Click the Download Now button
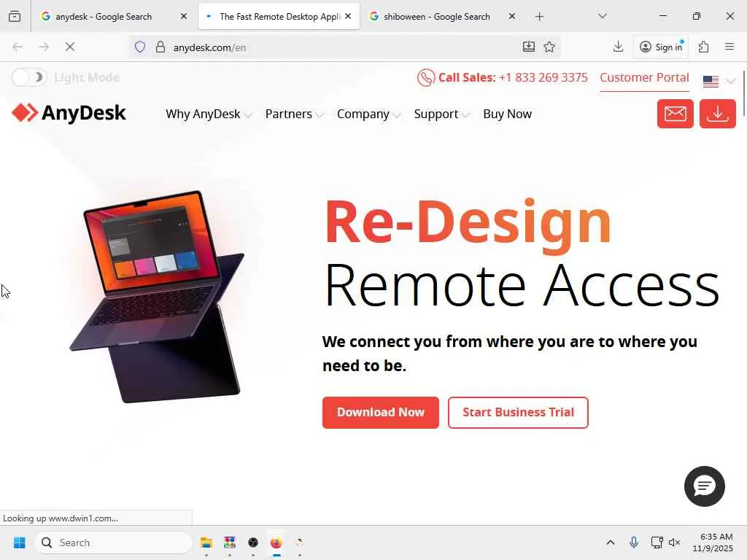Screen dimensions: 747x560 (x=381, y=413)
